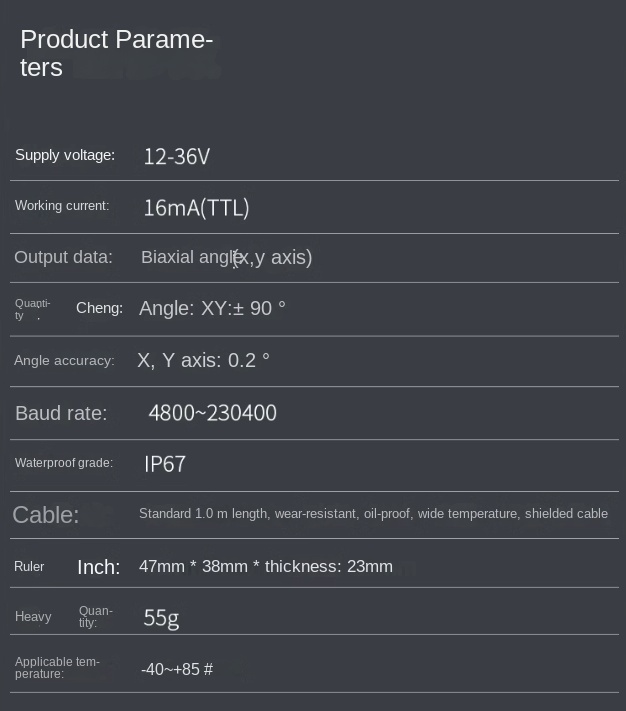Click the Product Parameters heading
The height and width of the screenshot is (711, 626).
click(x=116, y=53)
